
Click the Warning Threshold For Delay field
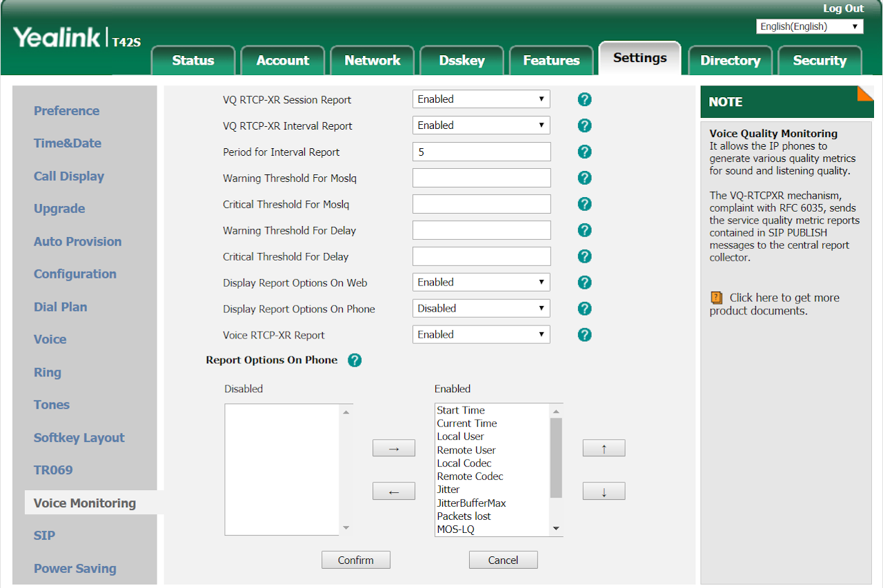(482, 230)
